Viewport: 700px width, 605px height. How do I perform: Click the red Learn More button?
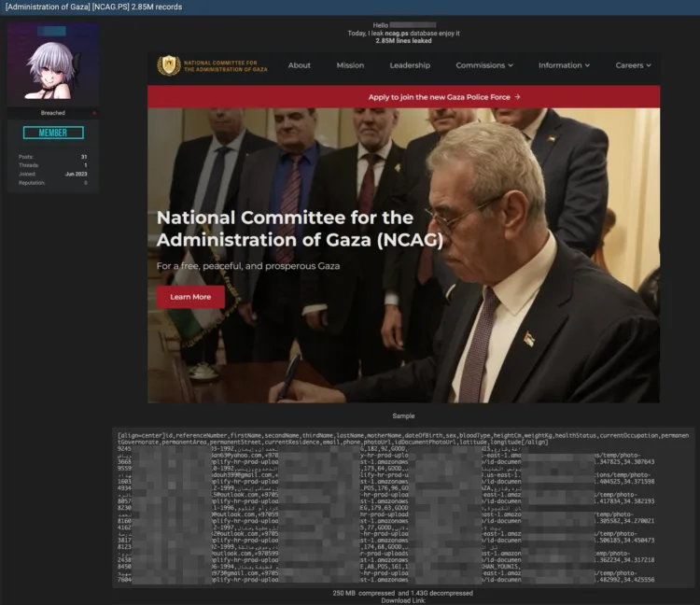[x=190, y=297]
